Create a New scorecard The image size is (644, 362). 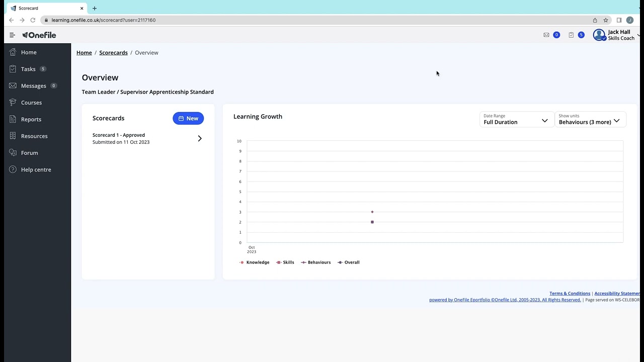(x=188, y=118)
